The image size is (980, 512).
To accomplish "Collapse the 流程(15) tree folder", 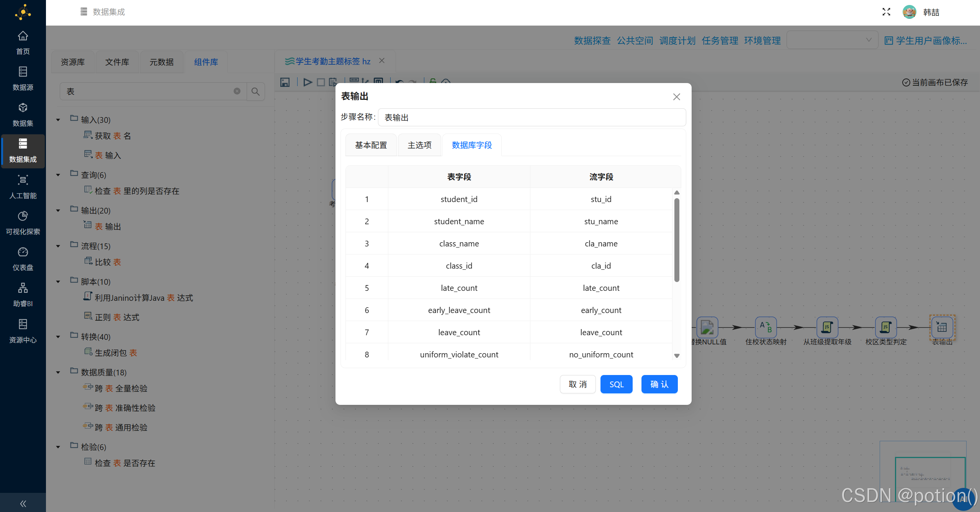I will 58,246.
